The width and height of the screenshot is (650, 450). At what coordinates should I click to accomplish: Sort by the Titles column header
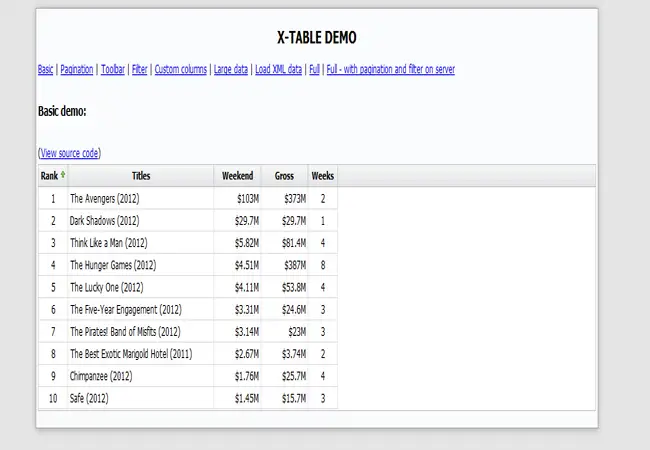[141, 176]
